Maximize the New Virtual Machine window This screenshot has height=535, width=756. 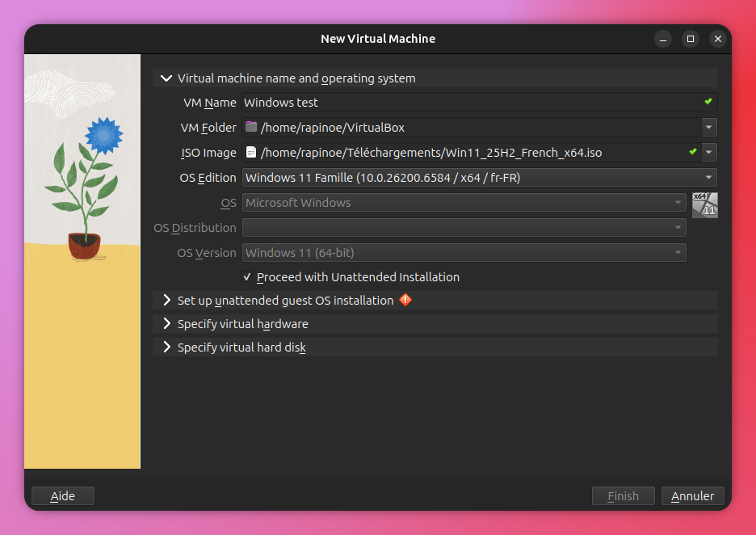(x=690, y=39)
